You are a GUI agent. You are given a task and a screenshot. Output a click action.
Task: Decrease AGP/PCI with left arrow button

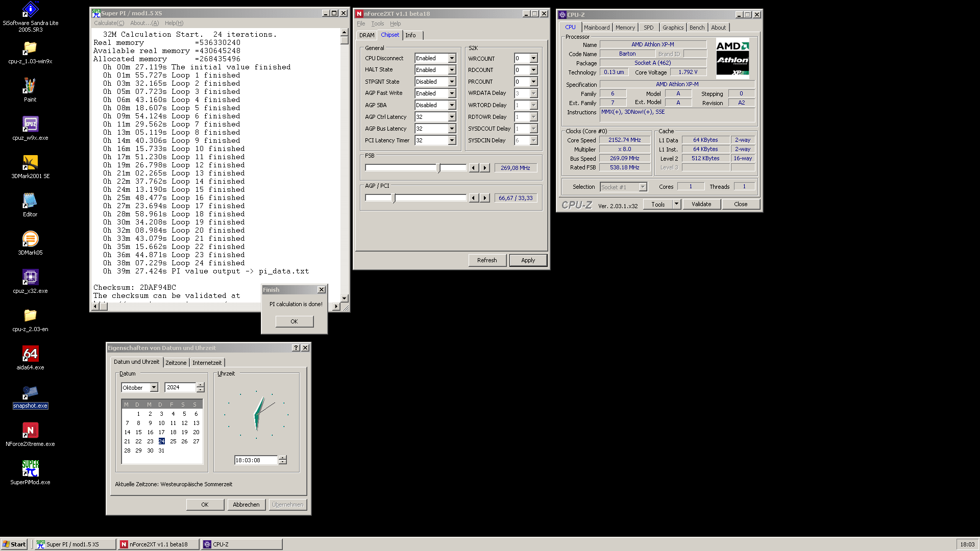[474, 198]
